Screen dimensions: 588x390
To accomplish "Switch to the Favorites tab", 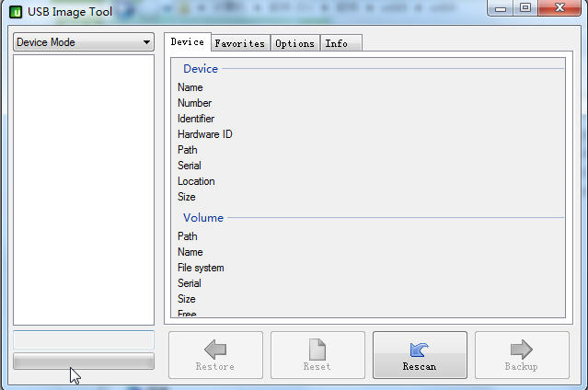I will click(x=240, y=43).
